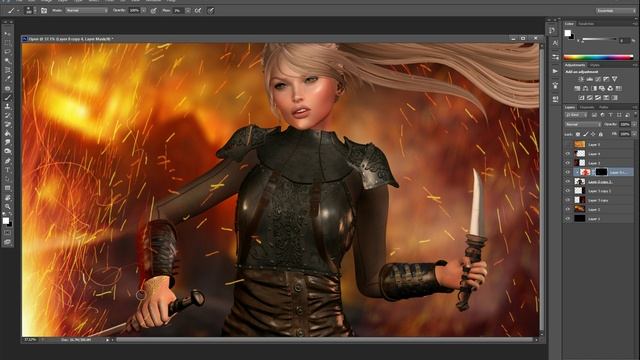Hide the selected Layer 8 copy

[x=568, y=172]
